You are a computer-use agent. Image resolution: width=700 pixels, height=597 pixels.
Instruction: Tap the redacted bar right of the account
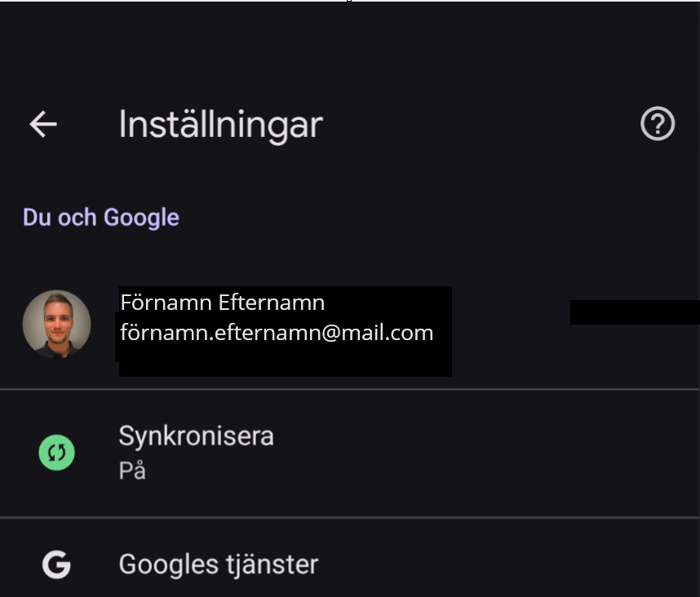pos(635,312)
